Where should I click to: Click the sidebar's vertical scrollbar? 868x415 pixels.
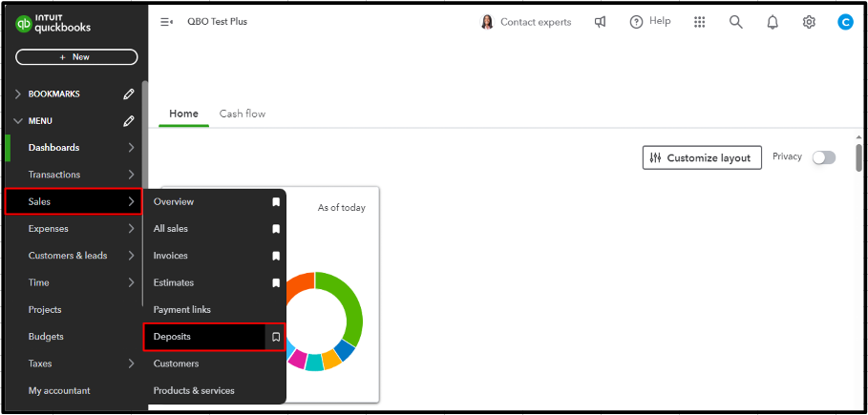tap(144, 135)
